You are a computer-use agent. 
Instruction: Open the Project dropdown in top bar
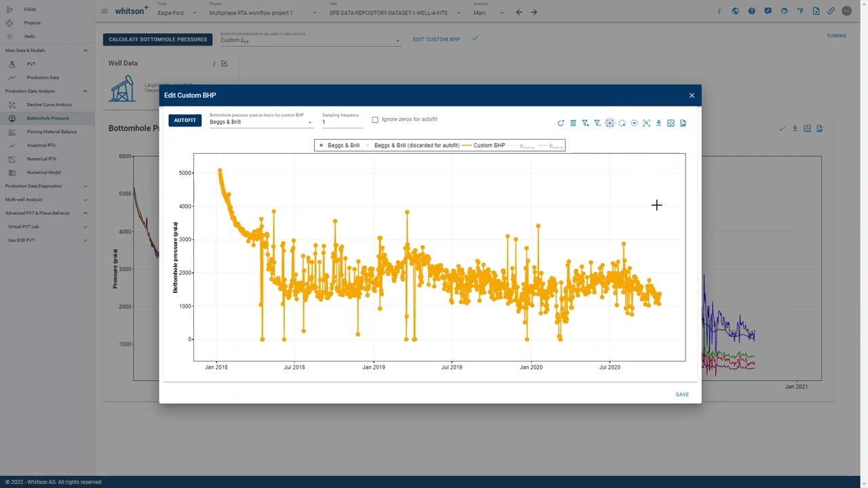coord(262,13)
